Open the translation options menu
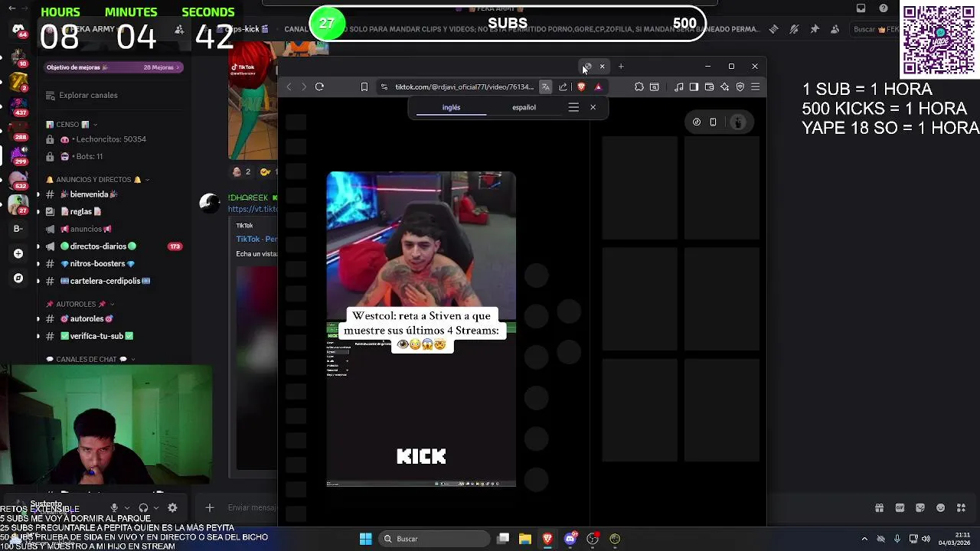Image resolution: width=980 pixels, height=551 pixels. pyautogui.click(x=573, y=107)
